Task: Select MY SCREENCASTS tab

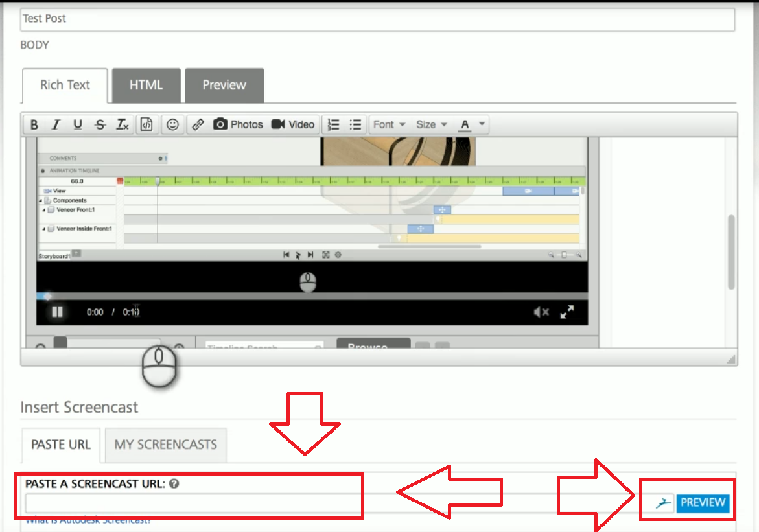Action: click(x=165, y=445)
